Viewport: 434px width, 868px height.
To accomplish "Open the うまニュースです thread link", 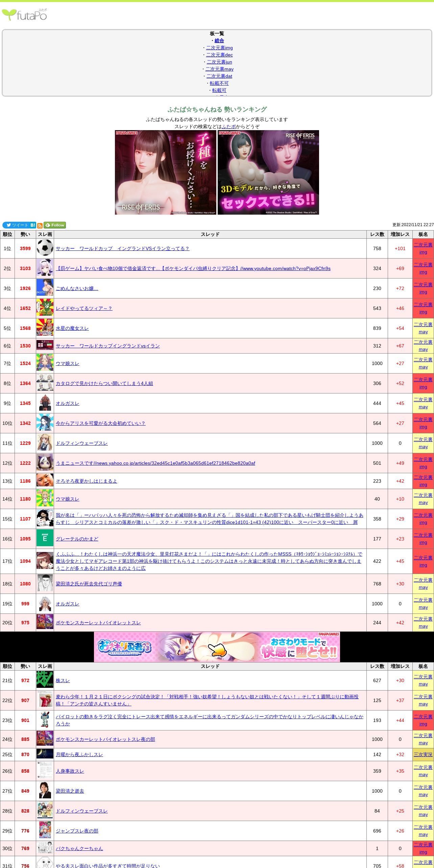I will pos(155,463).
